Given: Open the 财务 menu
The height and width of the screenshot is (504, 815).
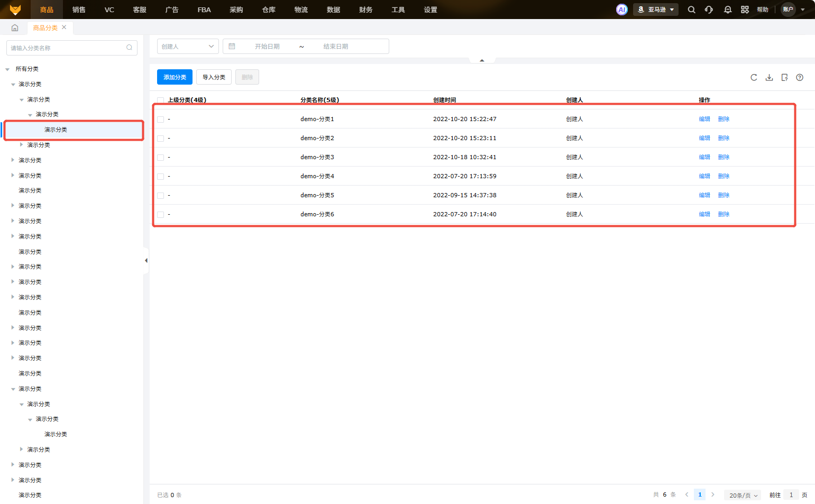Looking at the screenshot, I should (365, 10).
